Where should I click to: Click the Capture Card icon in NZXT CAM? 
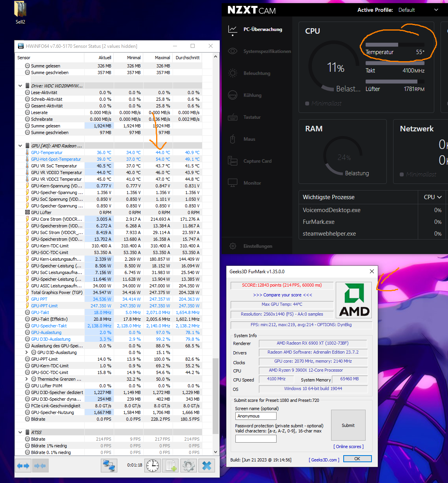[x=233, y=161]
